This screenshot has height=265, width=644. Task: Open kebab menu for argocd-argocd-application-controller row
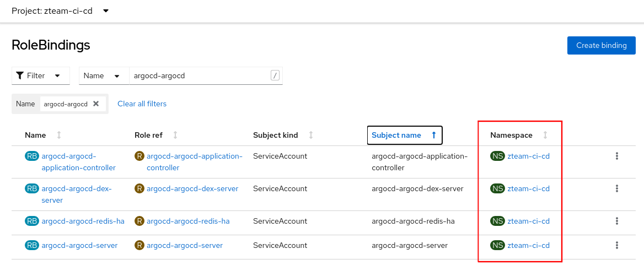click(x=617, y=156)
